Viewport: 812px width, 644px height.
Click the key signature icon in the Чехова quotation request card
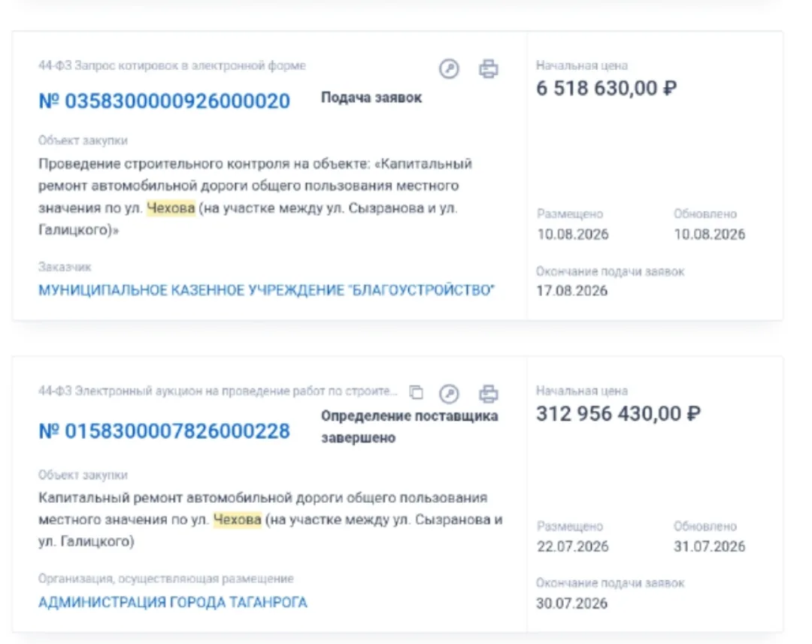449,68
